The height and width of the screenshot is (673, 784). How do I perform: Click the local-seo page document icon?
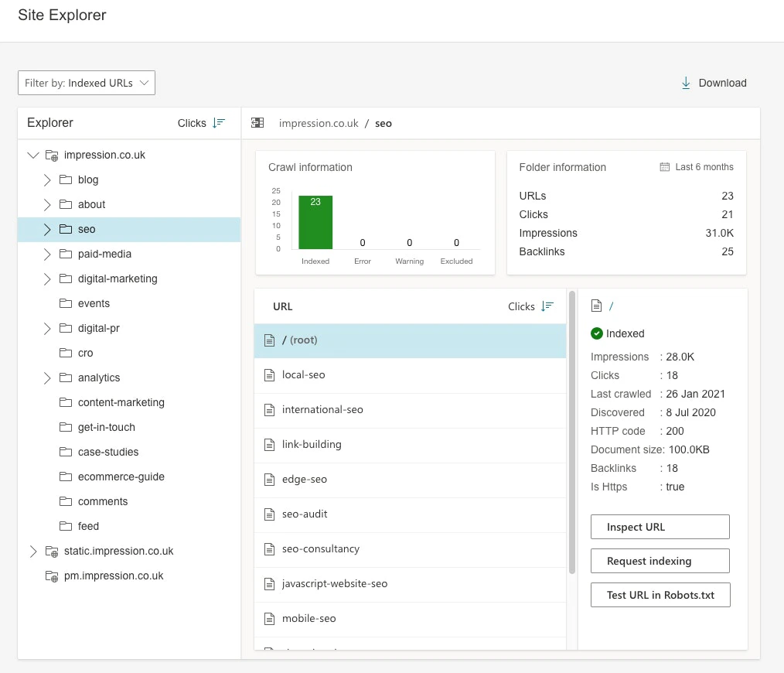coord(270,374)
